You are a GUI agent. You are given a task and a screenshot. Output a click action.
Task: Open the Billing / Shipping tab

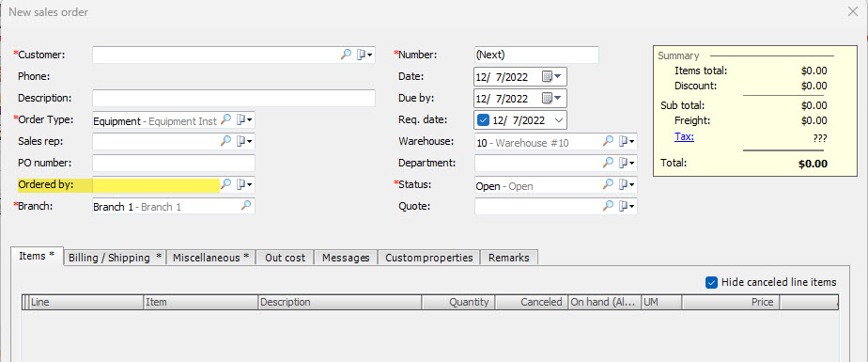coord(116,258)
